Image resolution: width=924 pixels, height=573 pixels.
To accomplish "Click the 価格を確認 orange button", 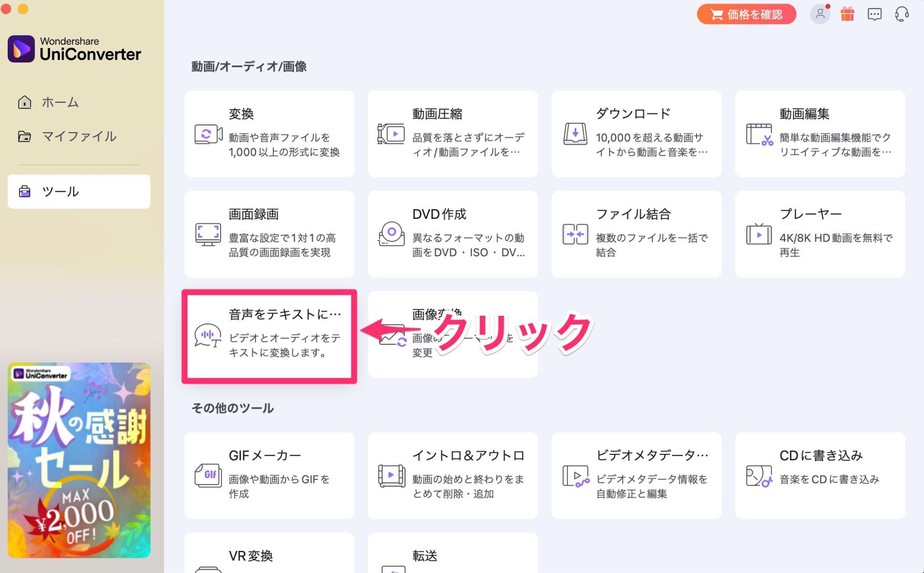I will pos(746,14).
